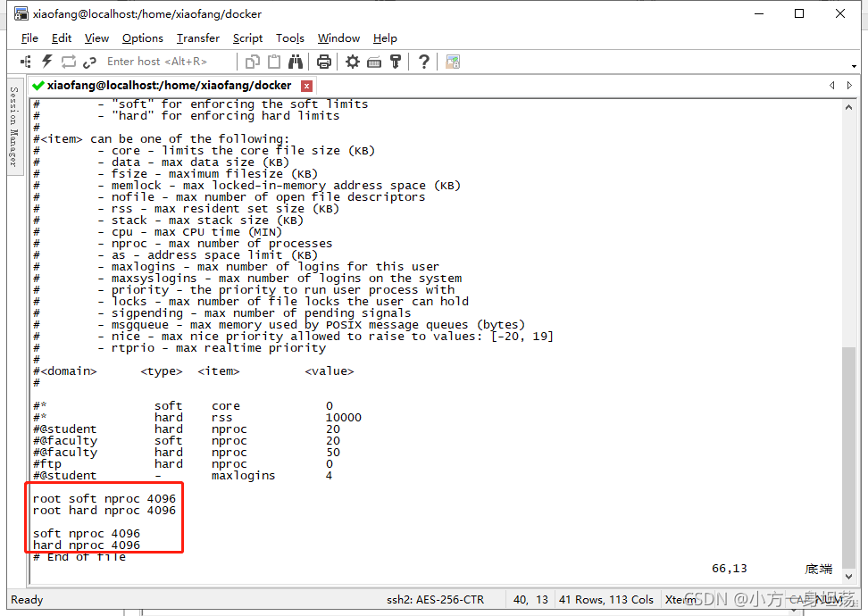868x616 pixels.
Task: Click the 'rtprio - max realtime priority' line
Action: [x=179, y=347]
